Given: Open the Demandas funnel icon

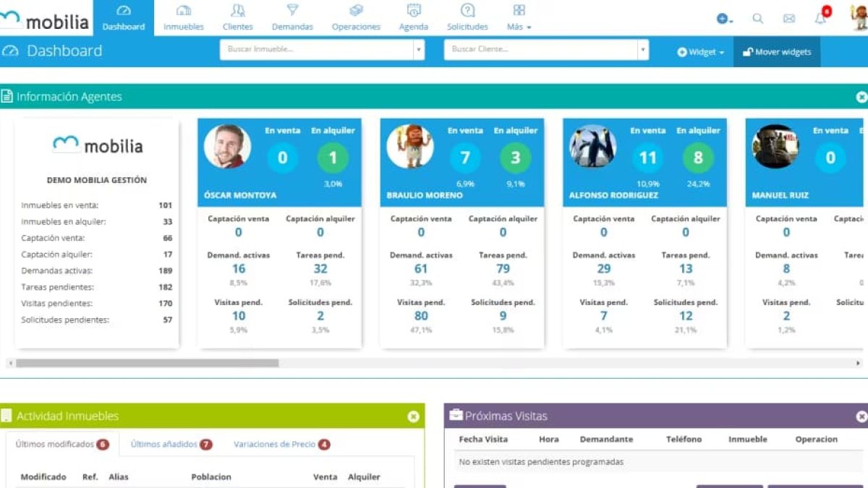Looking at the screenshot, I should coord(292,11).
